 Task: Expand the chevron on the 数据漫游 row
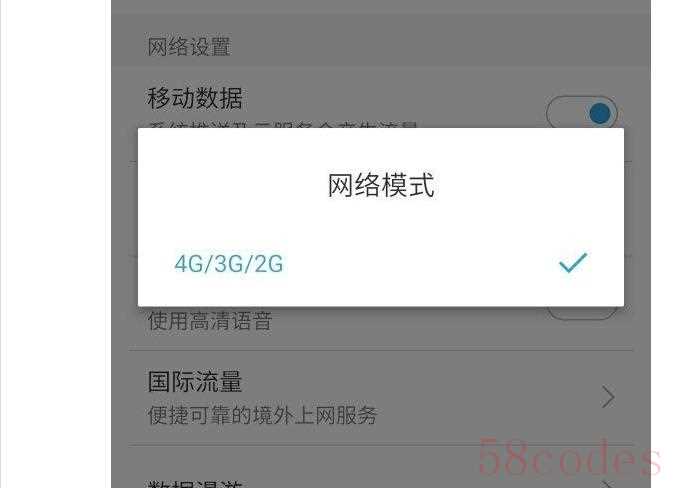[608, 484]
